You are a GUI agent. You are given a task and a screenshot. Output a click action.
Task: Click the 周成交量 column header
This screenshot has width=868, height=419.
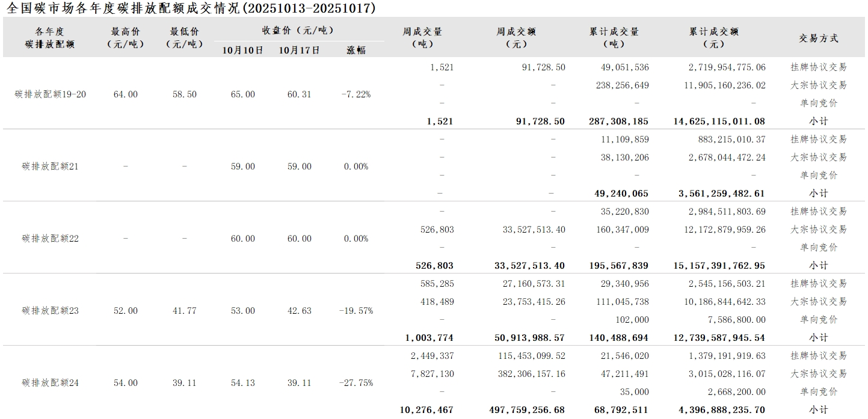[422, 37]
